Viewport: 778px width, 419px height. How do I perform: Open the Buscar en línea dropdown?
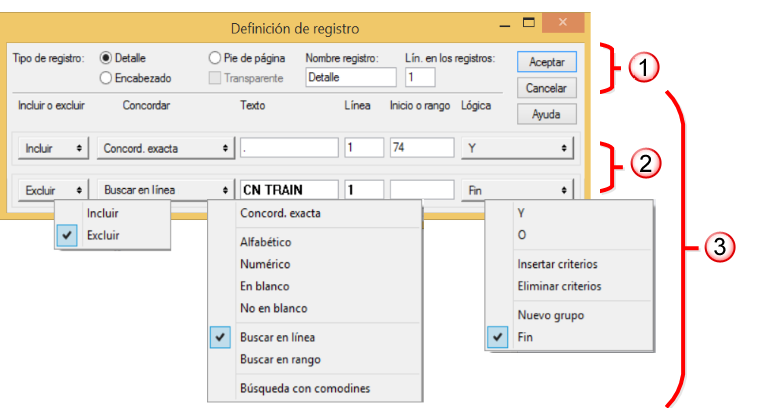click(x=165, y=188)
